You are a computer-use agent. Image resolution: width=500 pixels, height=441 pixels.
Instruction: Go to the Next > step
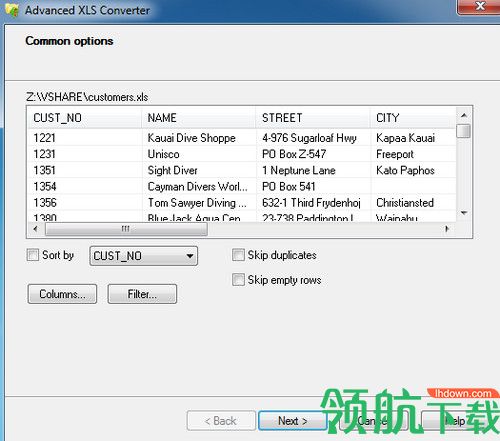pos(293,421)
